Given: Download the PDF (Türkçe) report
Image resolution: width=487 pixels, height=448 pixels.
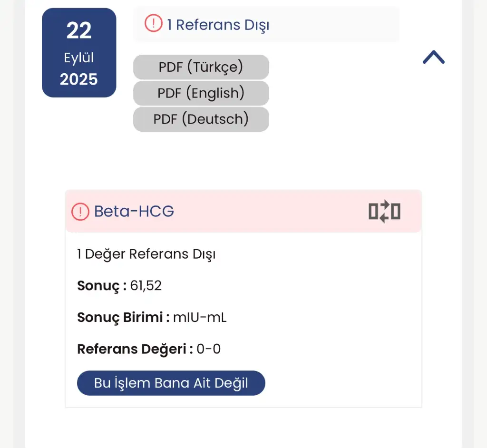Looking at the screenshot, I should [201, 67].
